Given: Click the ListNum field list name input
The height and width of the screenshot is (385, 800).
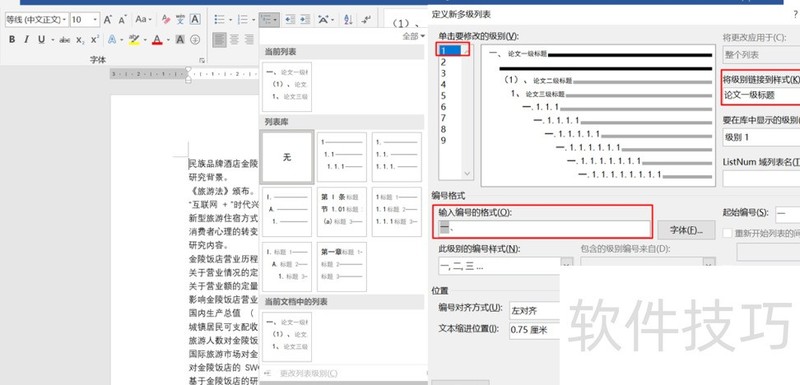Looking at the screenshot, I should point(761,179).
